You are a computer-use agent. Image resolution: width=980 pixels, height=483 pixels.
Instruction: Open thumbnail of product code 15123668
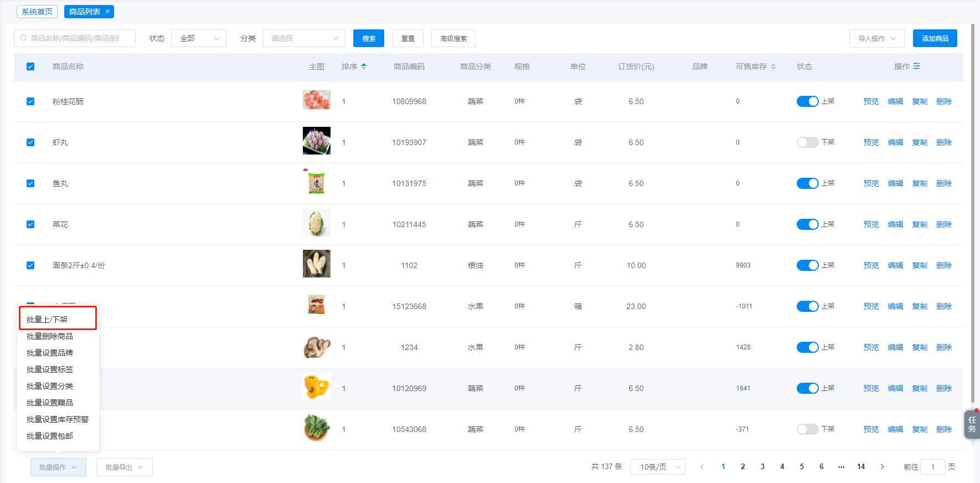[317, 305]
